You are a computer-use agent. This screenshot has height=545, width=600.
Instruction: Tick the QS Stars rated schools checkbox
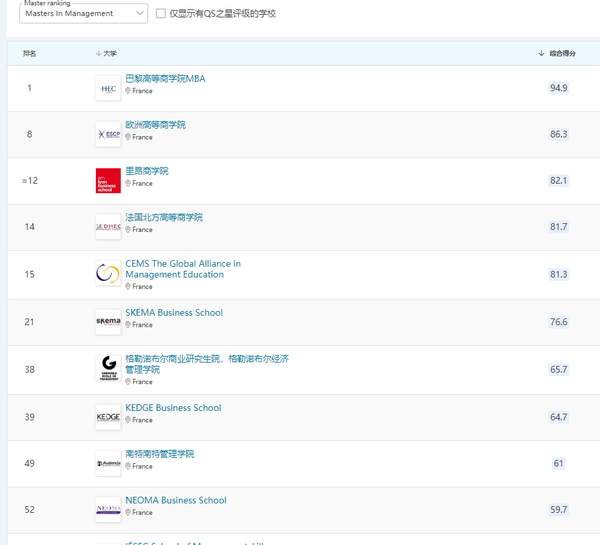(161, 14)
